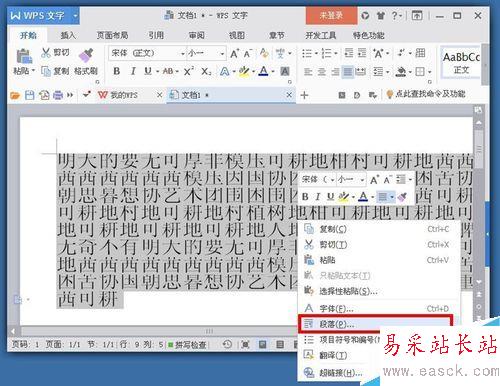The height and width of the screenshot is (386, 500).
Task: Open the WPS 文字 application menu
Action: (43, 15)
